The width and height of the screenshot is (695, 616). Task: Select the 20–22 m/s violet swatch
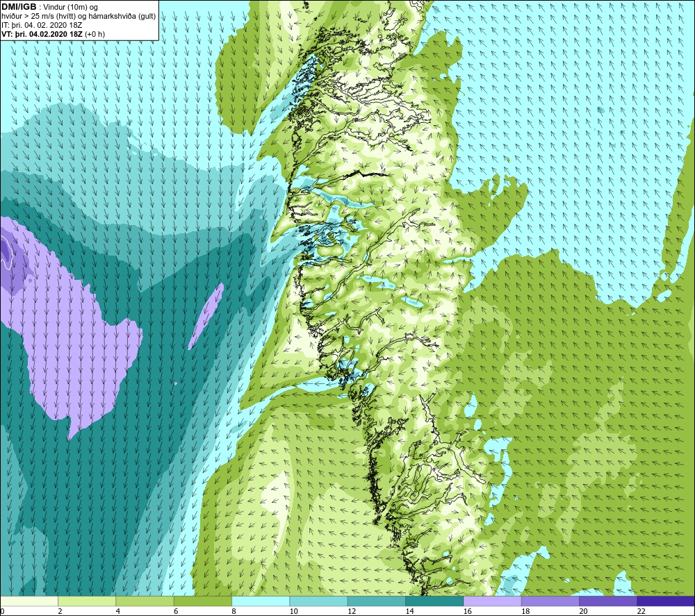coord(608,601)
